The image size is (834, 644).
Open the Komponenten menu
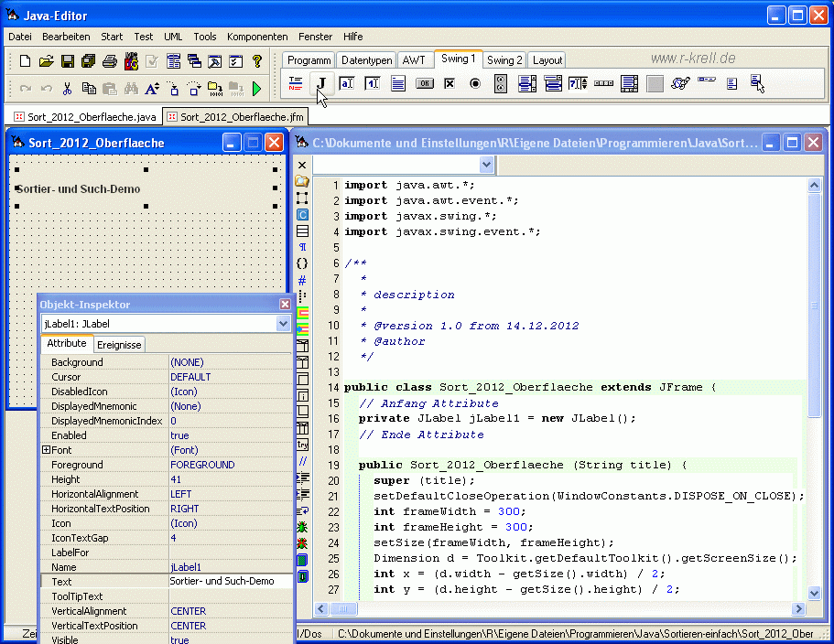coord(257,37)
